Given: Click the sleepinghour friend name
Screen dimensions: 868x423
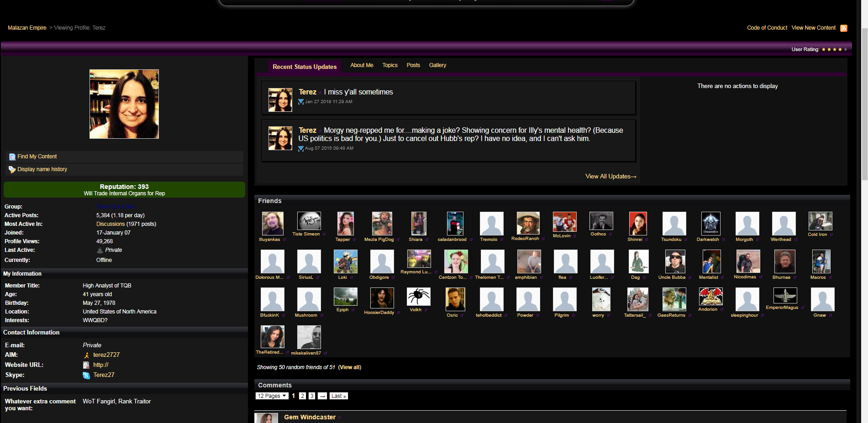Looking at the screenshot, I should click(x=744, y=315).
